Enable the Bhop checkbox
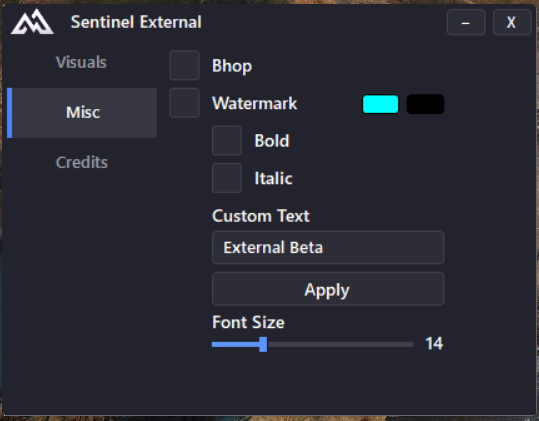Image resolution: width=539 pixels, height=421 pixels. (x=184, y=65)
